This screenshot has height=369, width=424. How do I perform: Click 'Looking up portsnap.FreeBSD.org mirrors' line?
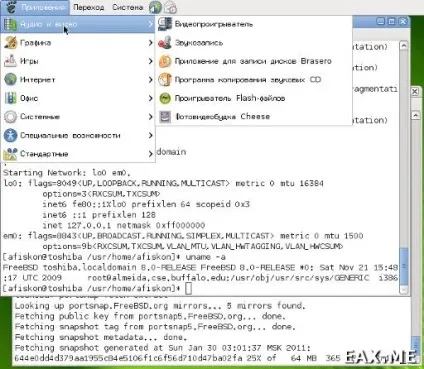[160, 306]
